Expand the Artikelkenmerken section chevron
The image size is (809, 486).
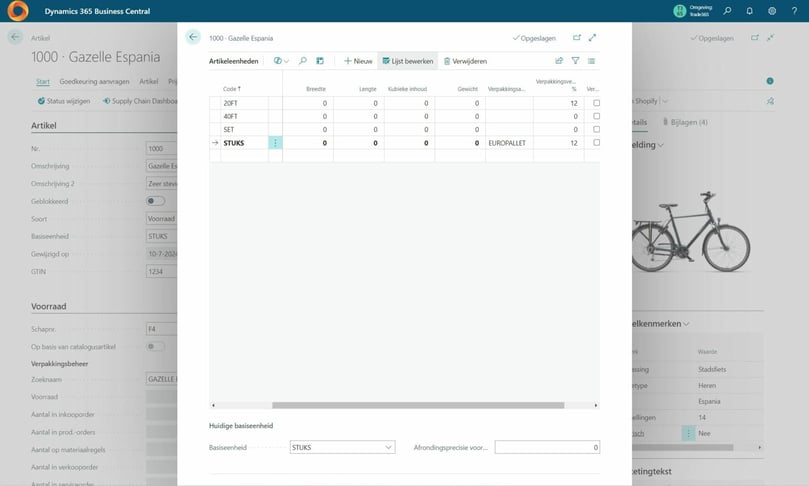[686, 324]
